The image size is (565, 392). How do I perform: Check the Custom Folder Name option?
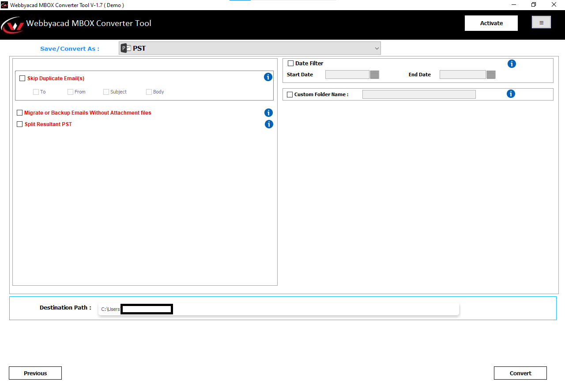[290, 94]
